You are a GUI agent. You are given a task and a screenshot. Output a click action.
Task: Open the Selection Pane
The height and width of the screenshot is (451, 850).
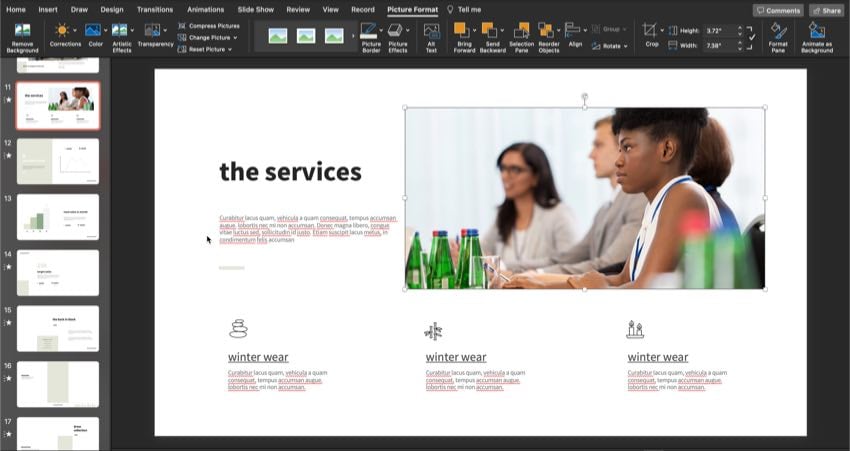(521, 37)
